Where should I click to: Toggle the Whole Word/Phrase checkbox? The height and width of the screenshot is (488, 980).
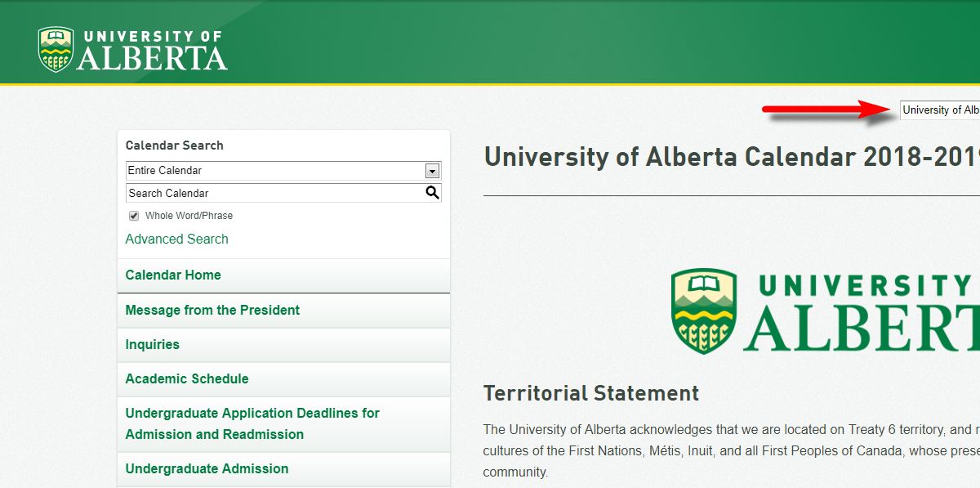[134, 216]
